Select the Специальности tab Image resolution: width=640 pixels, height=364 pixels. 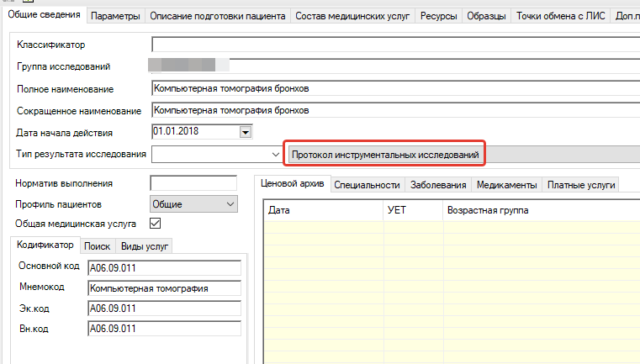(x=367, y=185)
